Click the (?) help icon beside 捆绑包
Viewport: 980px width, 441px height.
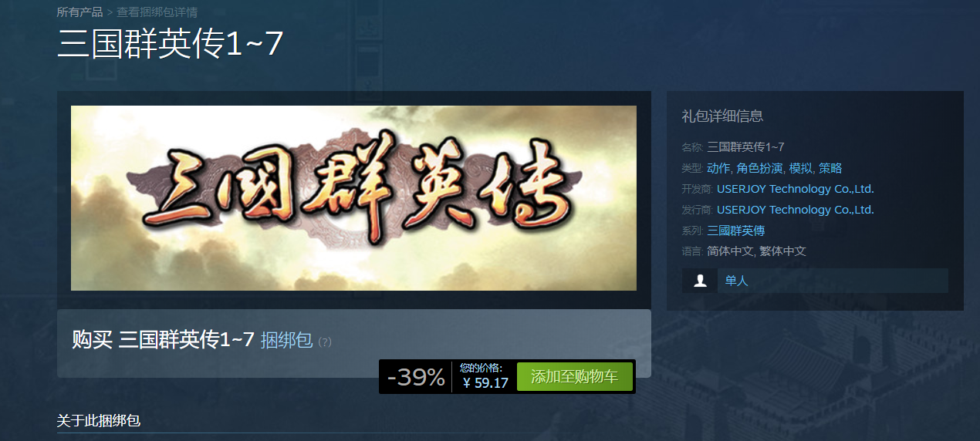[325, 342]
